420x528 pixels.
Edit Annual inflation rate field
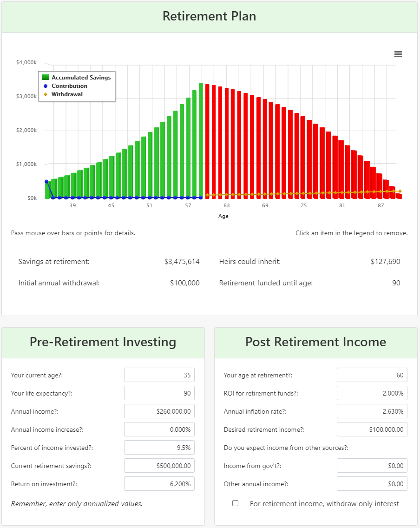tap(372, 411)
